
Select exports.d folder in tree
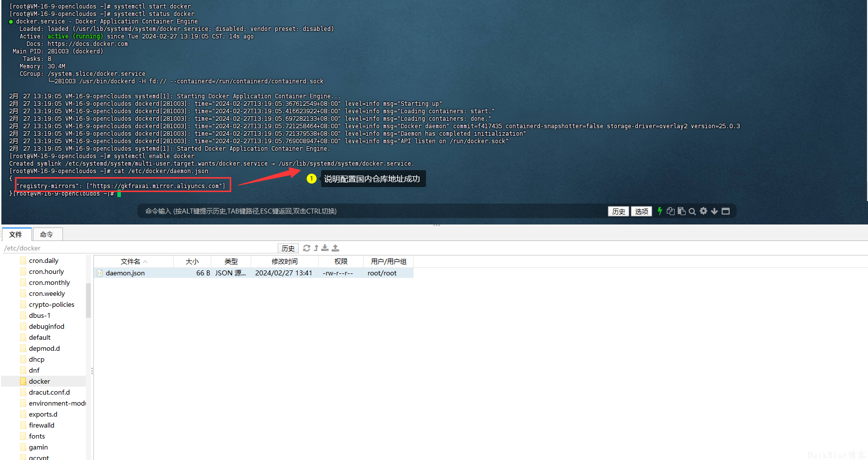43,414
